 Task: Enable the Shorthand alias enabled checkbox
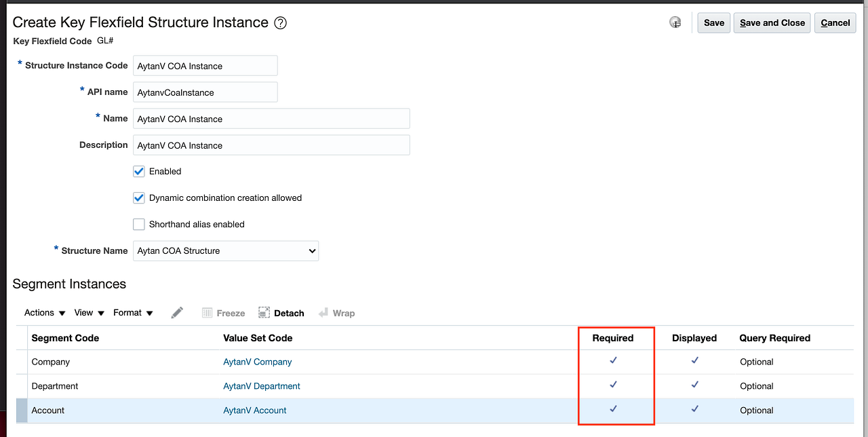[138, 224]
